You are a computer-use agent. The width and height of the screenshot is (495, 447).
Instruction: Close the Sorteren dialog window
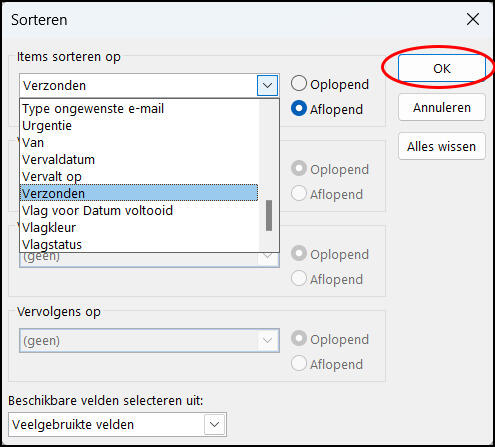[x=473, y=19]
